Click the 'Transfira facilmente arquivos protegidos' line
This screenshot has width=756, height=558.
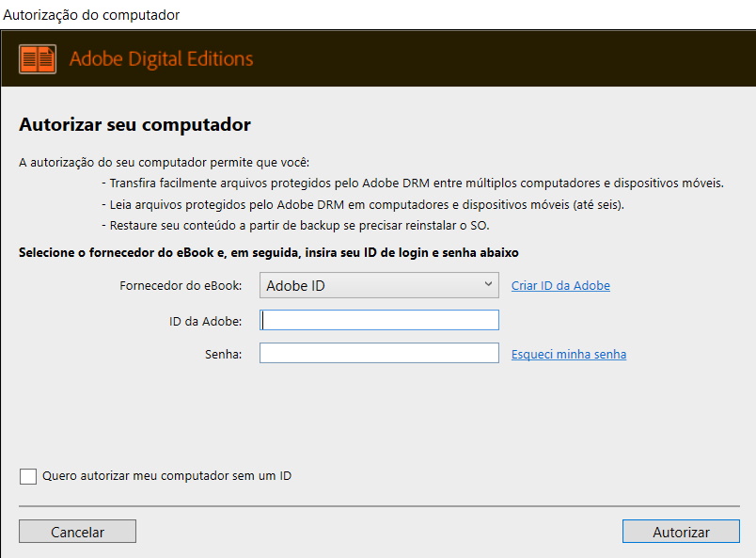click(x=413, y=183)
